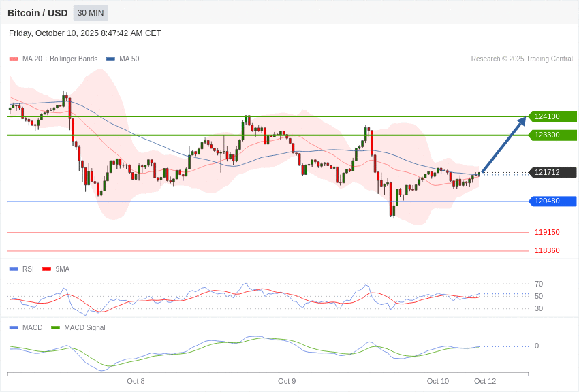Screen dimensions: 579x392
Task: Click the Research © 2025 Trading Central credit
Action: pos(522,59)
